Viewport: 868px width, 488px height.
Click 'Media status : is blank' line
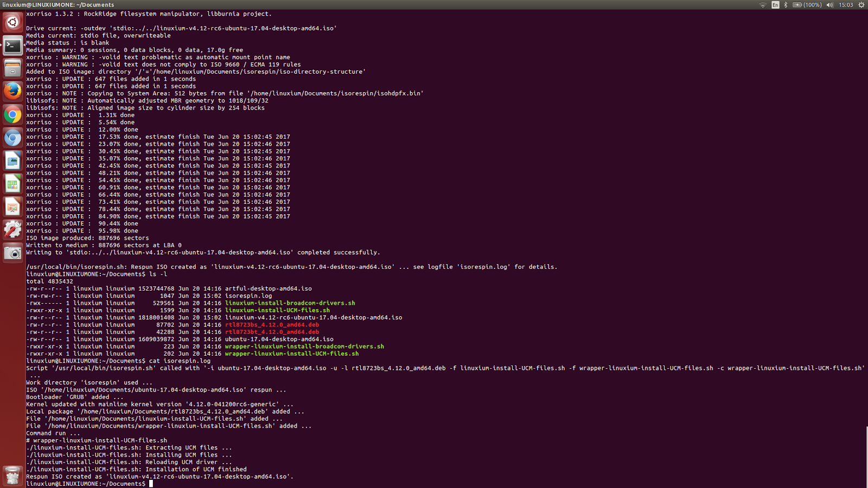[68, 43]
